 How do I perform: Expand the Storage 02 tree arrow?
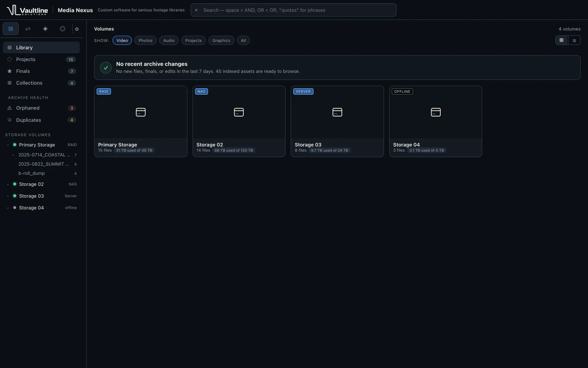pos(8,184)
